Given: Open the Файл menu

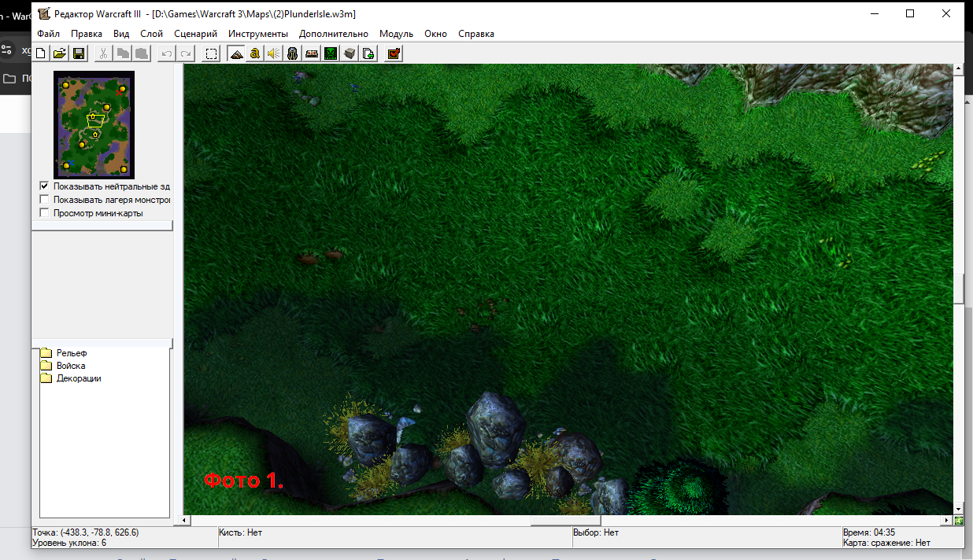Looking at the screenshot, I should click(48, 34).
